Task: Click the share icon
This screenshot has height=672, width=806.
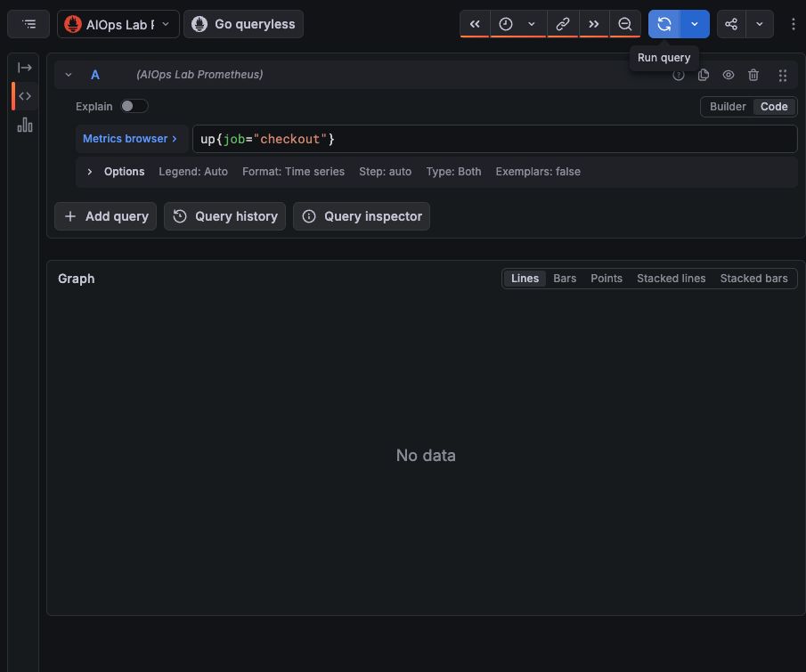Action: 731,24
